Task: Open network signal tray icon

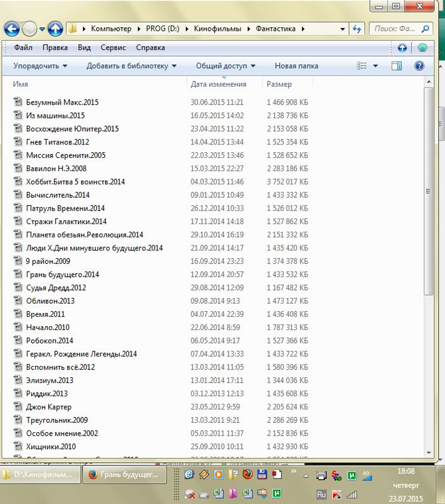Action: click(x=352, y=495)
